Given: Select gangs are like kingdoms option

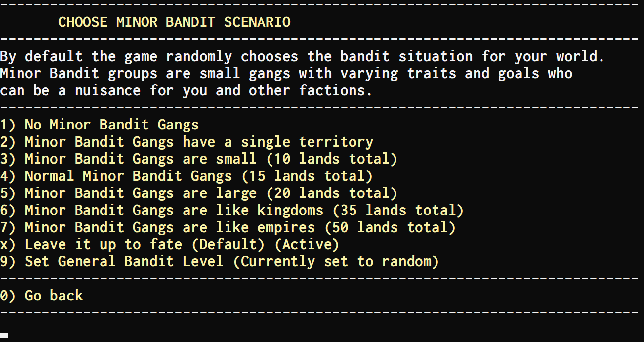Looking at the screenshot, I should (x=232, y=210).
